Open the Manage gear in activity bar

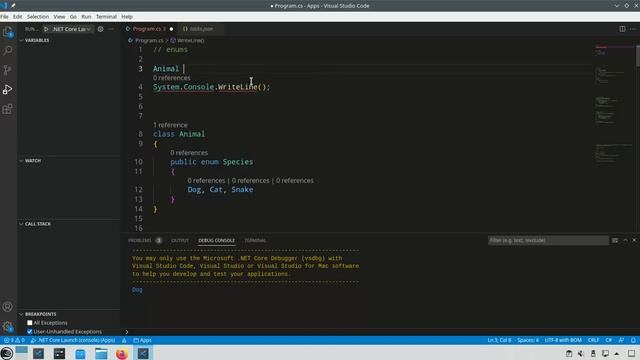pyautogui.click(x=7, y=326)
